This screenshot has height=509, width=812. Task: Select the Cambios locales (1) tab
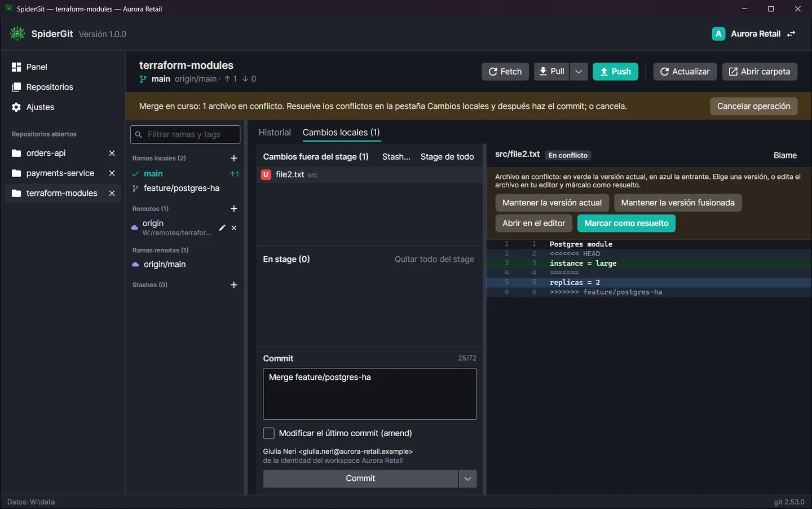pos(341,133)
